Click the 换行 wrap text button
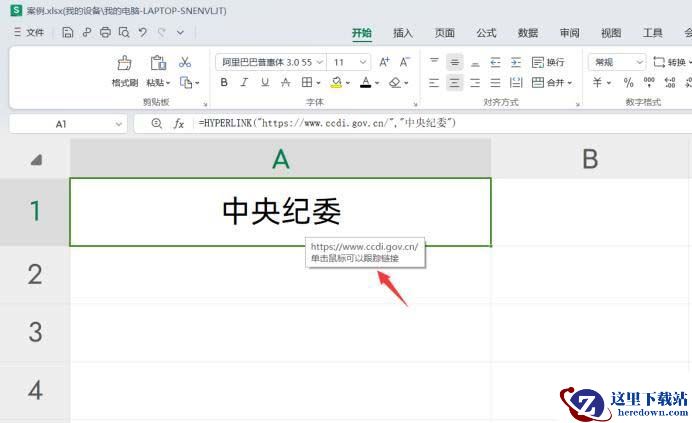 tap(548, 62)
